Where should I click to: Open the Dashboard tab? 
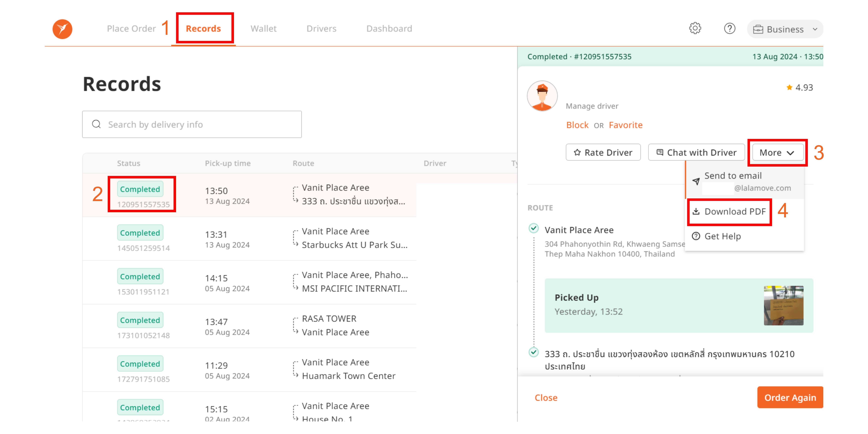389,29
